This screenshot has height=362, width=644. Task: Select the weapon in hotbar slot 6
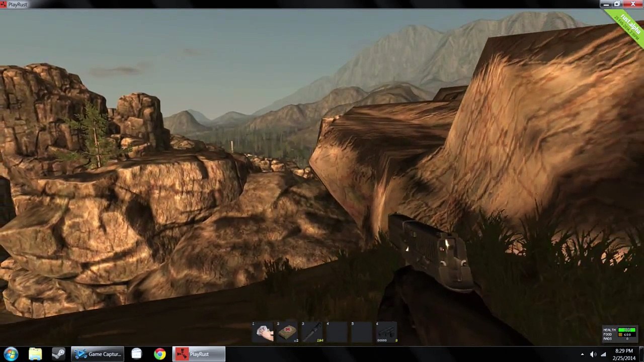386,332
